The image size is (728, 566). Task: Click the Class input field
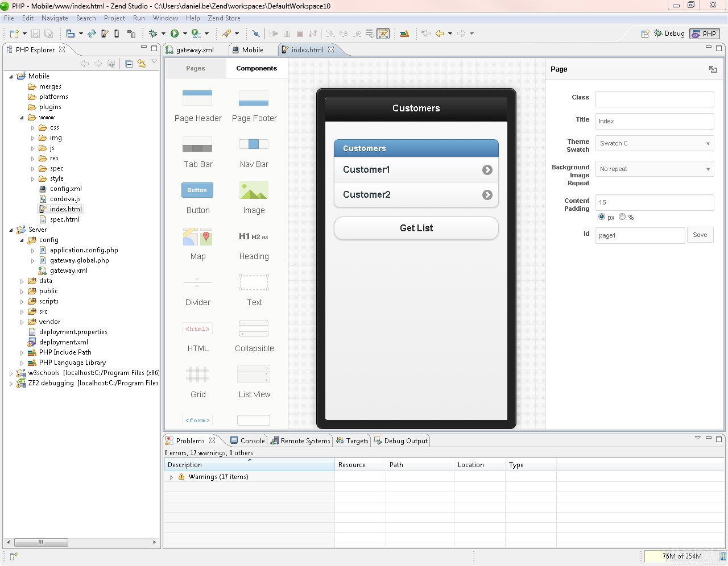click(x=655, y=99)
